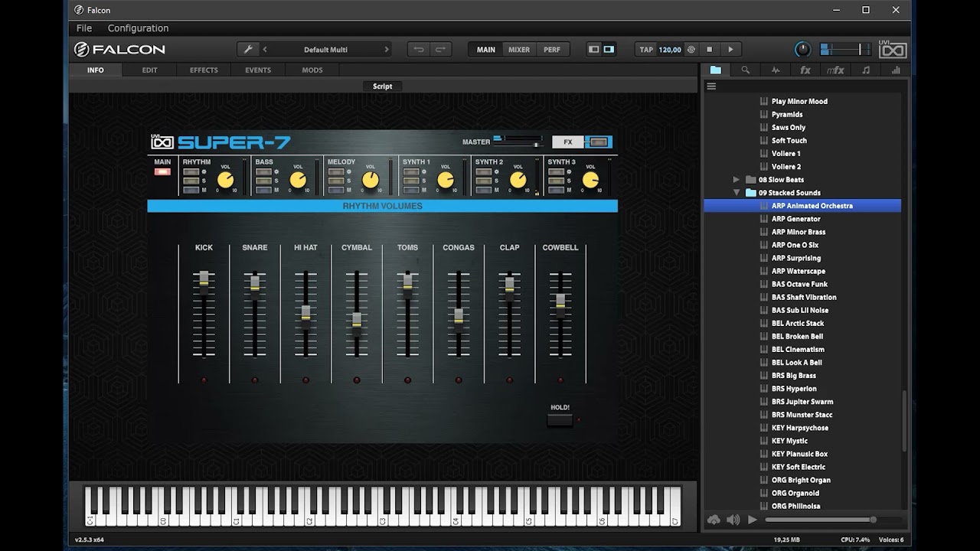Toggle the switch beside the FX button
980x551 pixels.
click(x=599, y=142)
